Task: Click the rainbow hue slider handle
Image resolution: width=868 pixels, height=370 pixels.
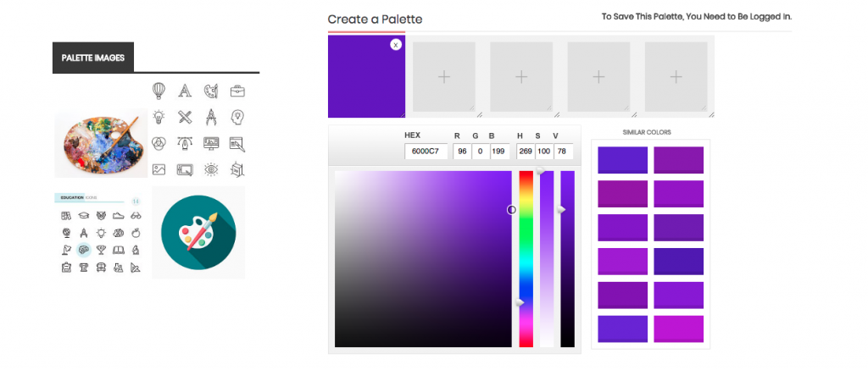Action: tap(522, 302)
